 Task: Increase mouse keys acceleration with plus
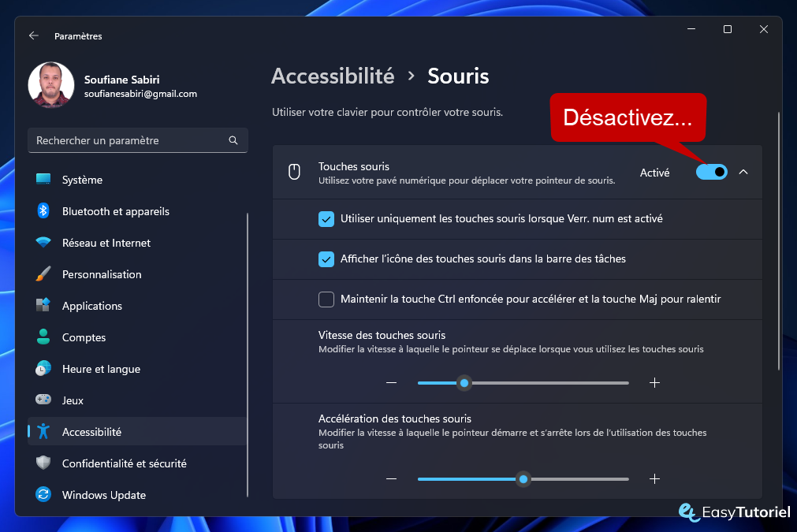point(654,478)
